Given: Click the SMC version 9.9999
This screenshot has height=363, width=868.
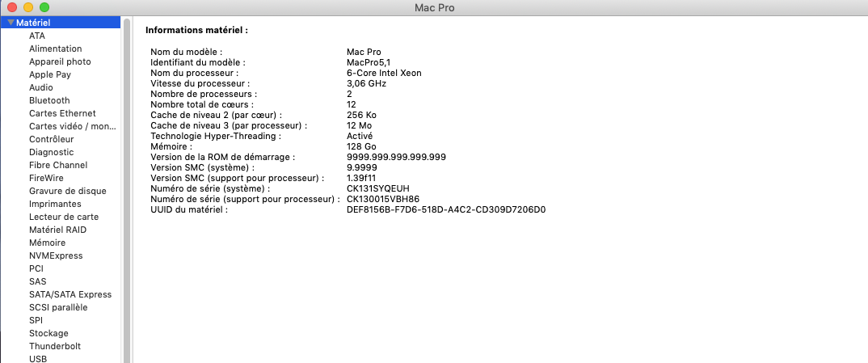Looking at the screenshot, I should (x=362, y=167).
